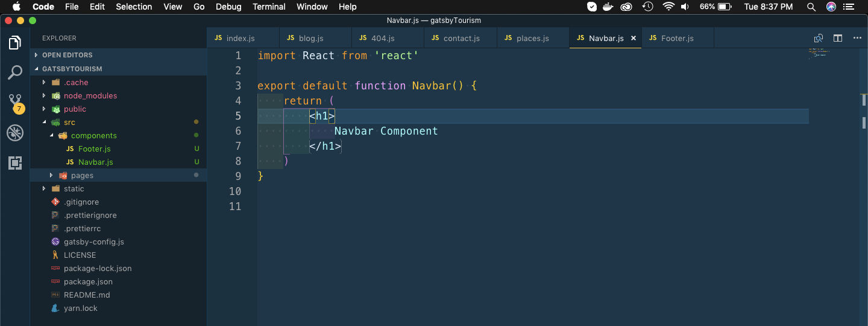Click the checkmark app icon in menu bar

(592, 7)
